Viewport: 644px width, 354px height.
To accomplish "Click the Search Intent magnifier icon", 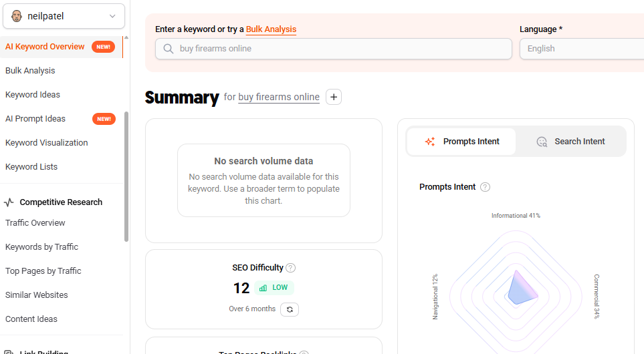I will 542,142.
